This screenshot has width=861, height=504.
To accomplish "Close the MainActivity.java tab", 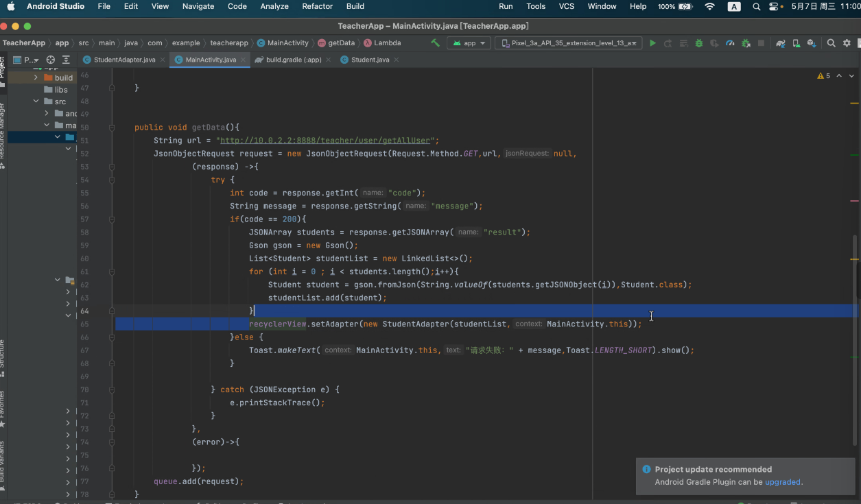I will click(243, 60).
